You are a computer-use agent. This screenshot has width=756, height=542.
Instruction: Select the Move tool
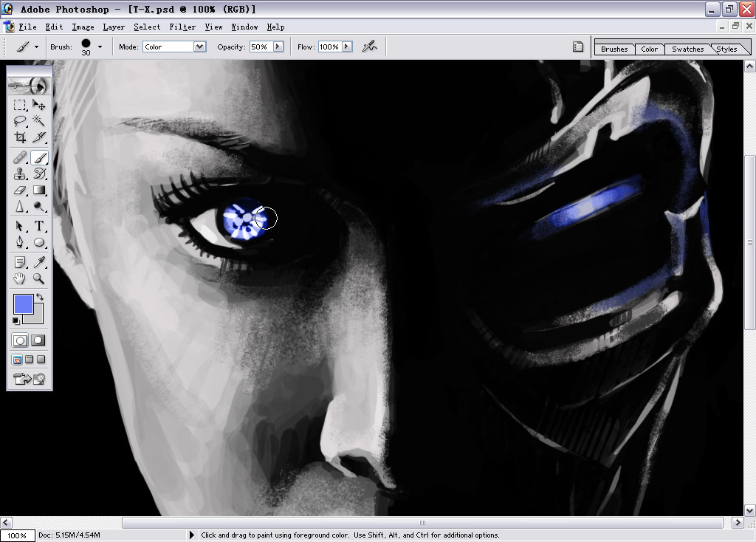[39, 105]
